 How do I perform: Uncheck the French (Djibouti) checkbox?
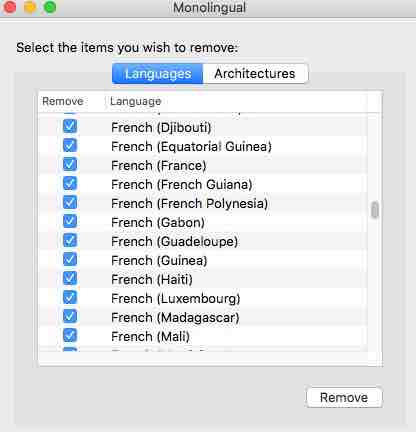(x=70, y=126)
